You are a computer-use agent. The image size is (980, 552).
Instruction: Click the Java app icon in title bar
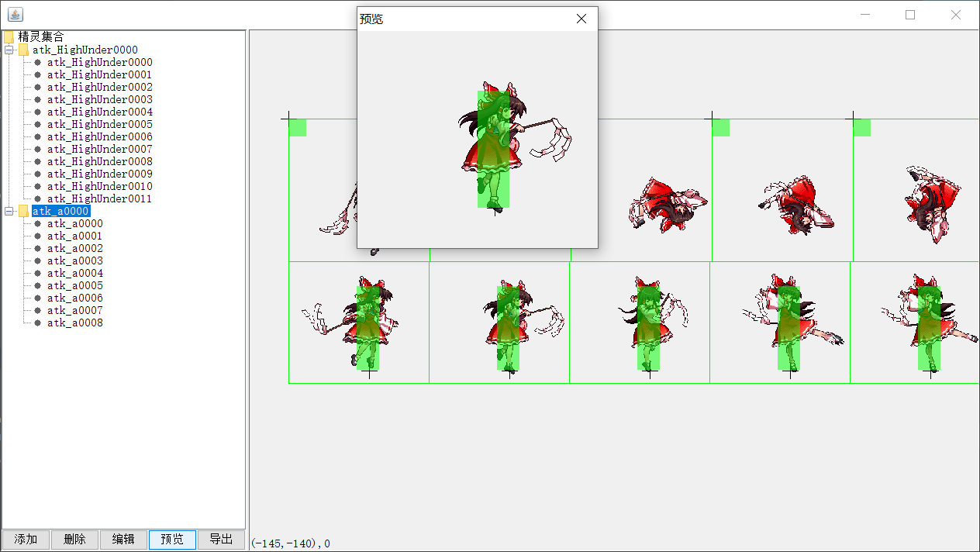16,15
